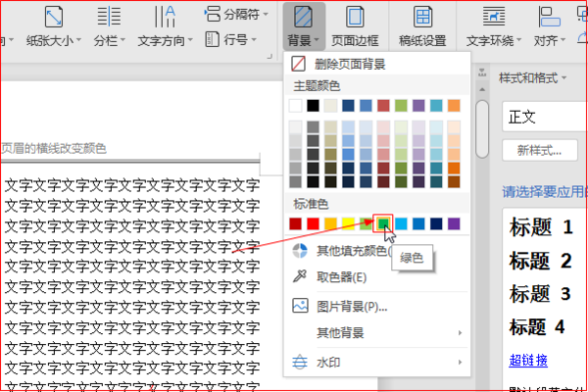The width and height of the screenshot is (588, 392).
Task: Click the 删除页面背景 remove background icon
Action: click(x=299, y=64)
